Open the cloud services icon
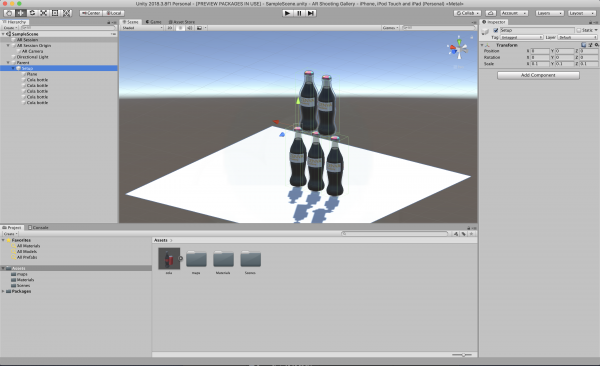 point(491,13)
